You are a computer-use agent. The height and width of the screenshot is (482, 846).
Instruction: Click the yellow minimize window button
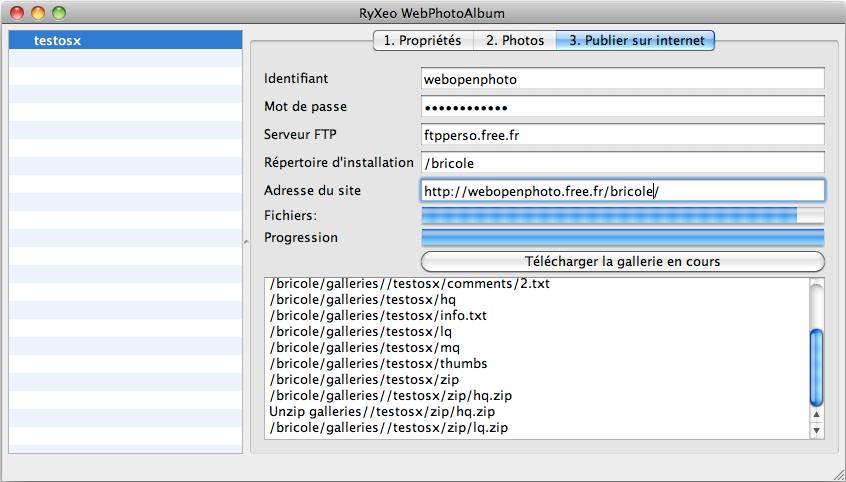(x=38, y=13)
